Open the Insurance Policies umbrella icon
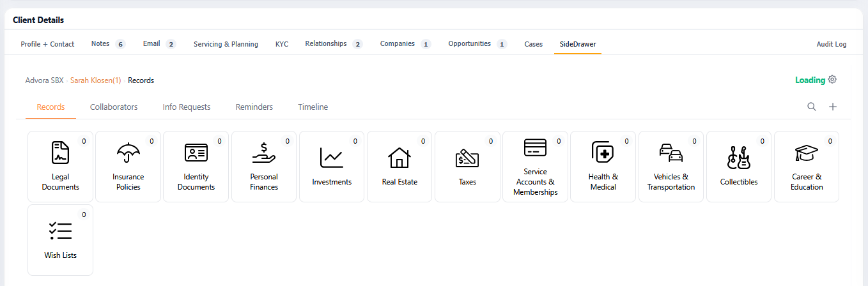 [128, 153]
